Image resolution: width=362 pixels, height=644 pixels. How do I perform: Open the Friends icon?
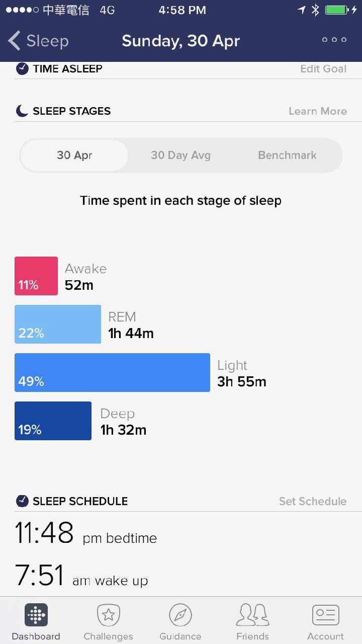tap(252, 615)
